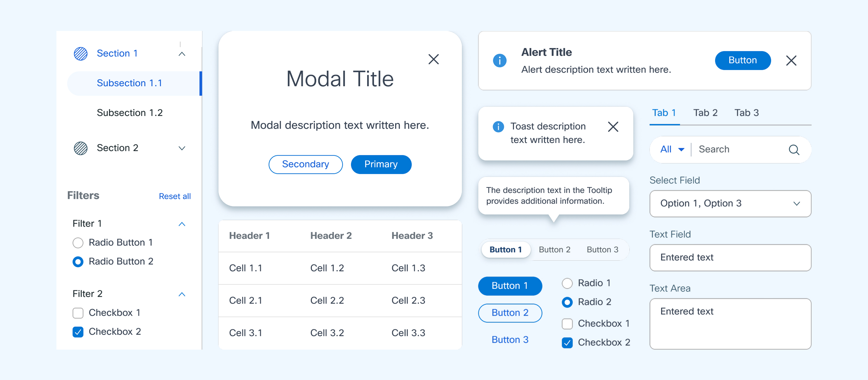The height and width of the screenshot is (380, 868).
Task: Click the Section 2 striped circle icon
Action: pos(81,148)
